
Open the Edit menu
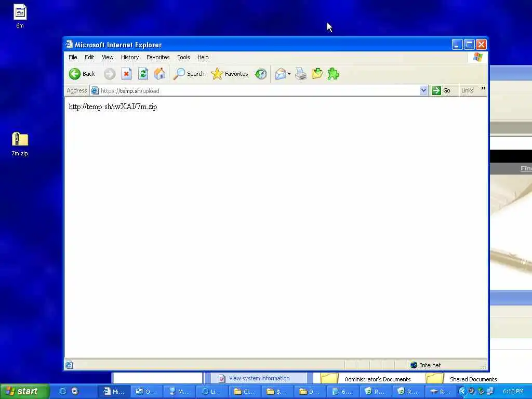click(x=89, y=57)
